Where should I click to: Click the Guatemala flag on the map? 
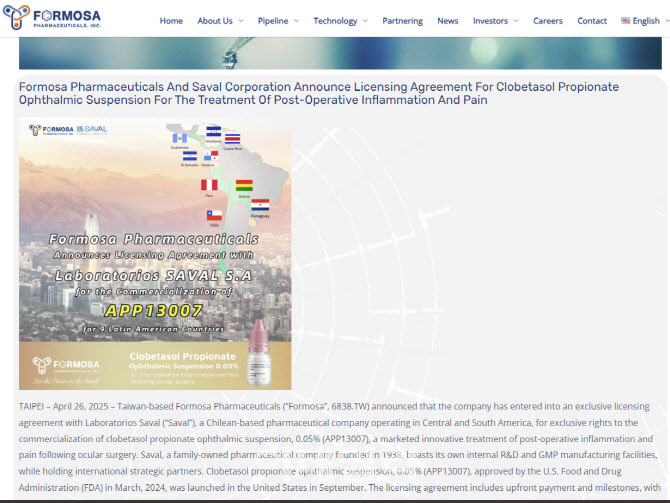tap(179, 138)
